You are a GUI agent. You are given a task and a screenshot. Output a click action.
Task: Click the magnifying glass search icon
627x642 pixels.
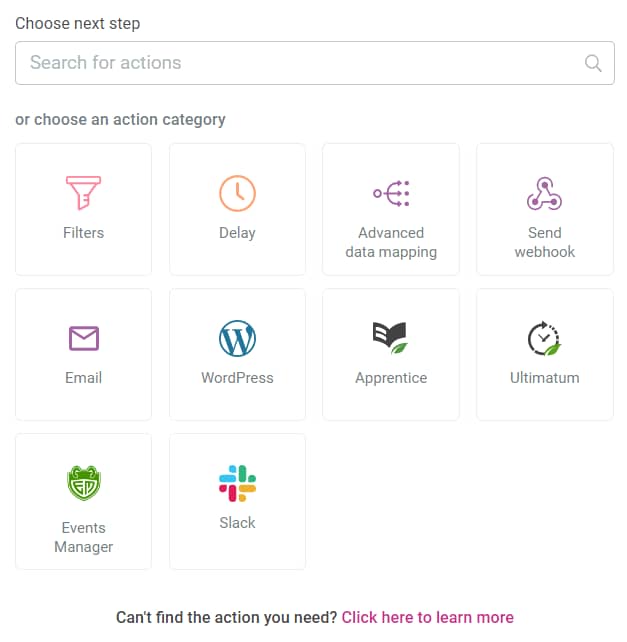click(x=593, y=63)
